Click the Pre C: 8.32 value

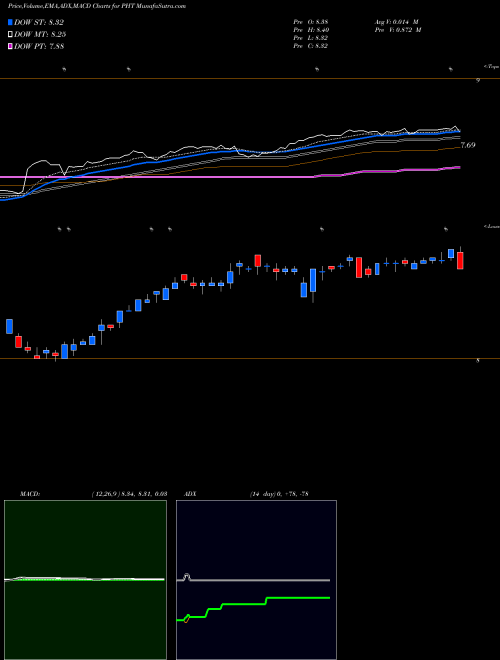[311, 46]
